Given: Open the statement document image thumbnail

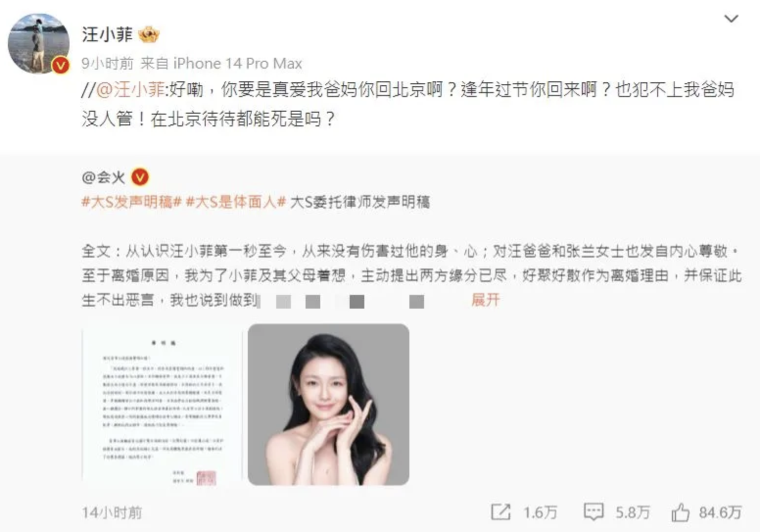Looking at the screenshot, I should (163, 405).
